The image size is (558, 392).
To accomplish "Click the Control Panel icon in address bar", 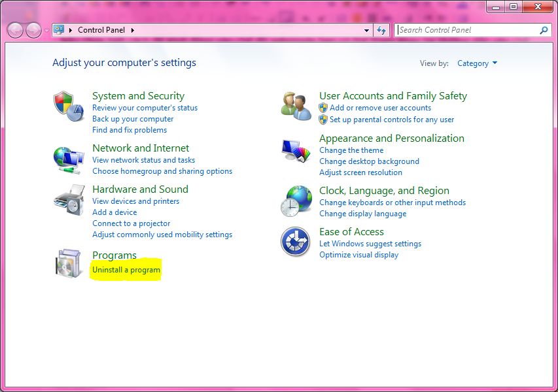I will click(59, 29).
